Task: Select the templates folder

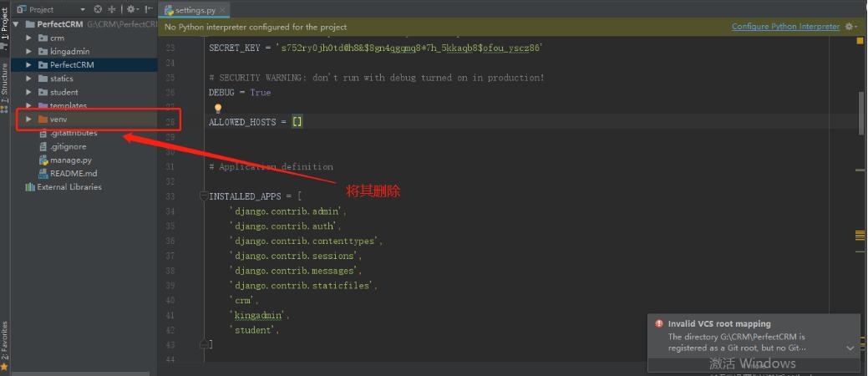Action: pyautogui.click(x=69, y=106)
